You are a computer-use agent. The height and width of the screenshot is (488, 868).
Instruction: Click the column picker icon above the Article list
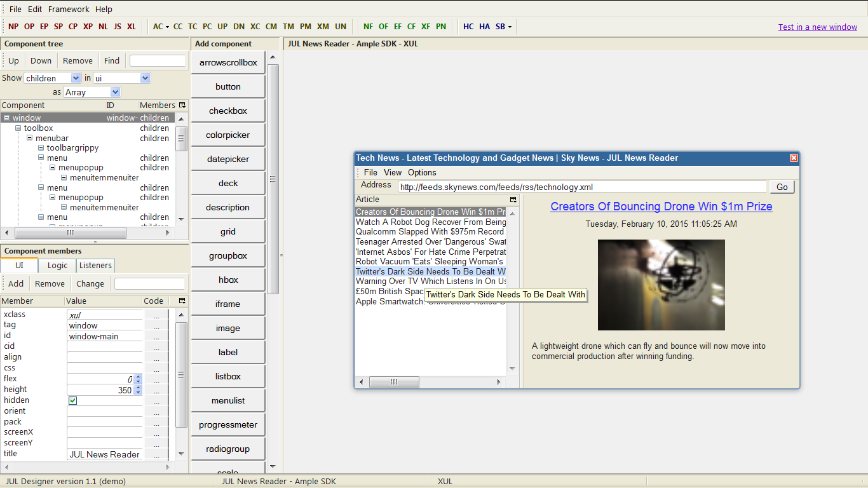(x=513, y=200)
